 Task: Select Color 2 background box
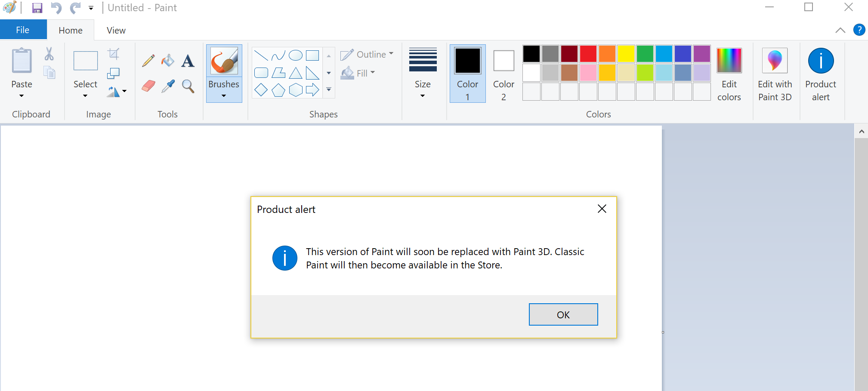click(504, 73)
